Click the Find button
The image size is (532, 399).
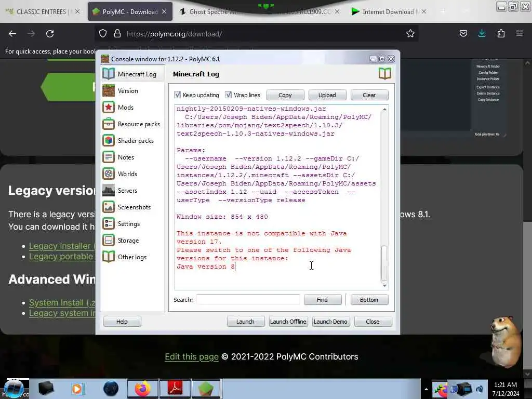pyautogui.click(x=322, y=300)
